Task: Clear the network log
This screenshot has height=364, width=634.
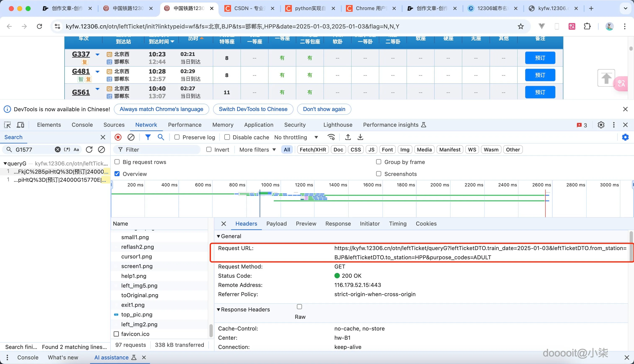Action: coord(131,137)
